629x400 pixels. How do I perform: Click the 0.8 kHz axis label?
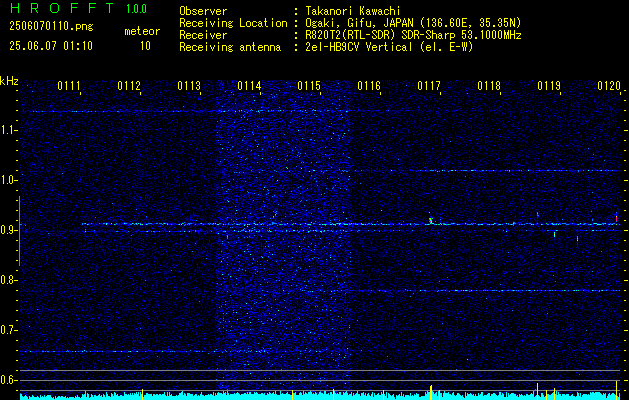(x=8, y=280)
